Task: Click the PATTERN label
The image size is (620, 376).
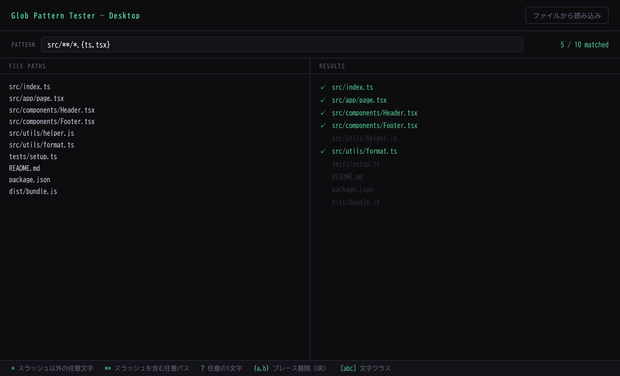Action: (23, 45)
